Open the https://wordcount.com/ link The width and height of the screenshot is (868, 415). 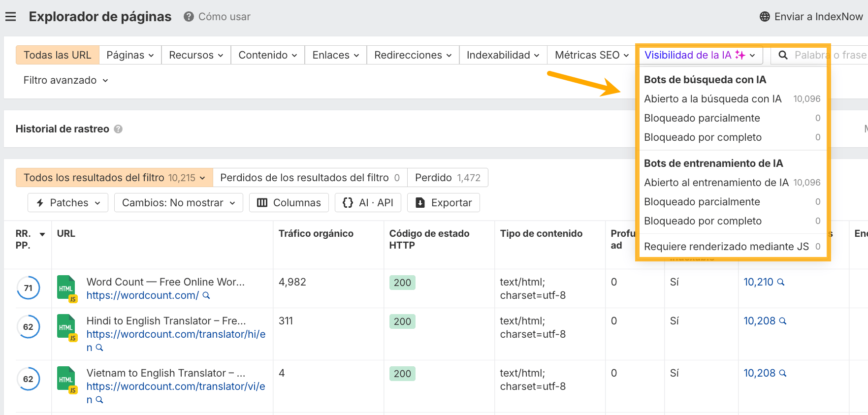pyautogui.click(x=143, y=295)
